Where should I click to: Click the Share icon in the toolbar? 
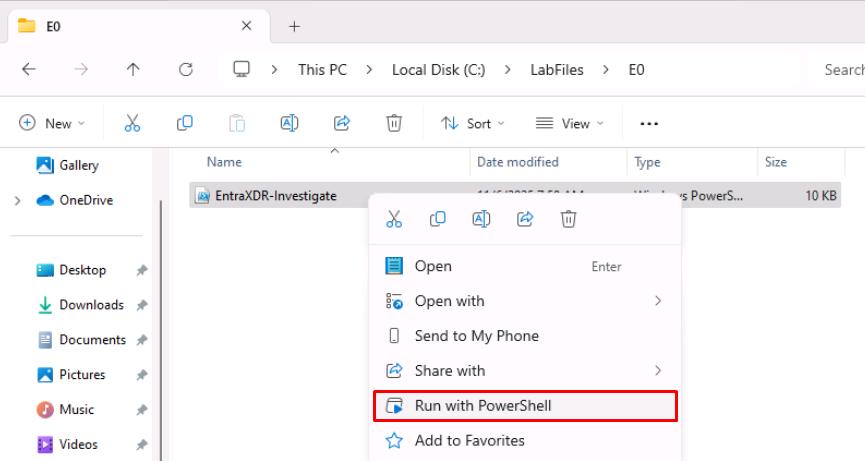tap(342, 123)
